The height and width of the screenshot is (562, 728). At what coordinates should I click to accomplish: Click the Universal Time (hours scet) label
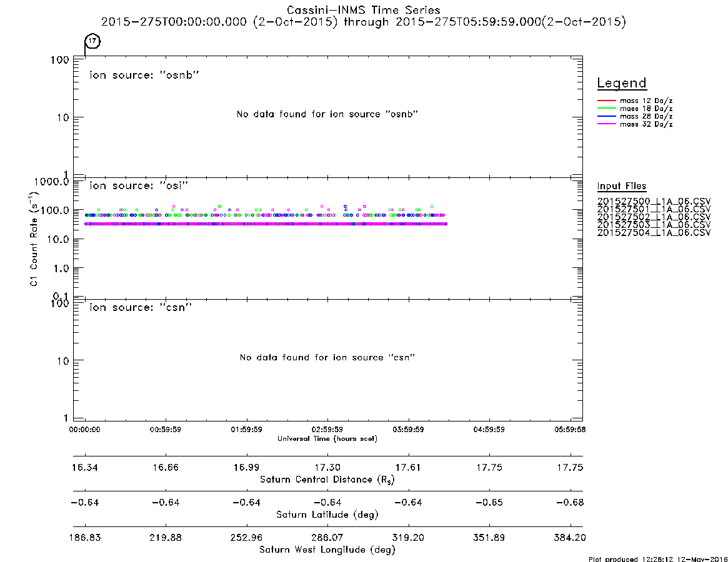327,438
